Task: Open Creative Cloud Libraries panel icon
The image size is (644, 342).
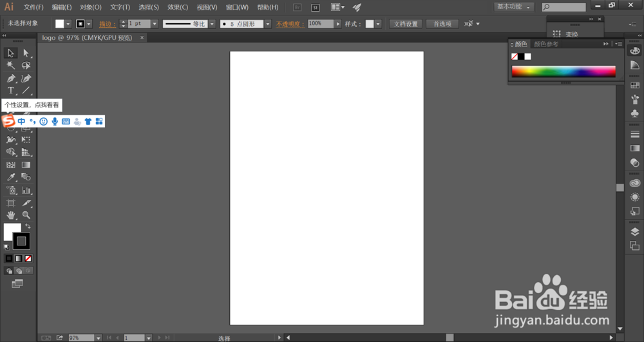Action: click(634, 183)
